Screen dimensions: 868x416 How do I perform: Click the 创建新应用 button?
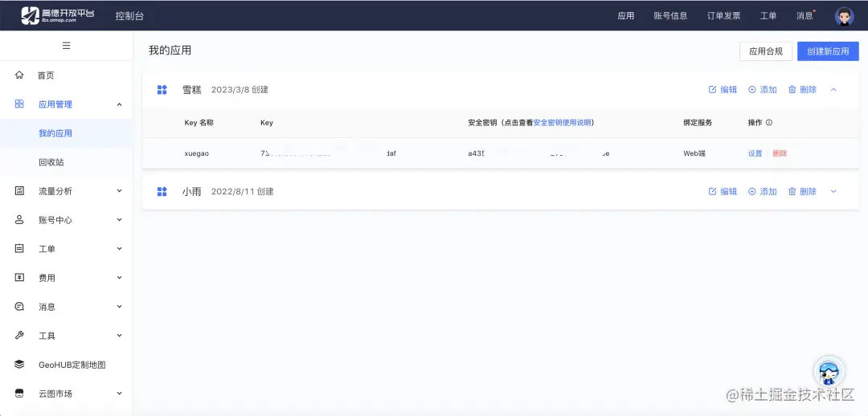pos(828,51)
